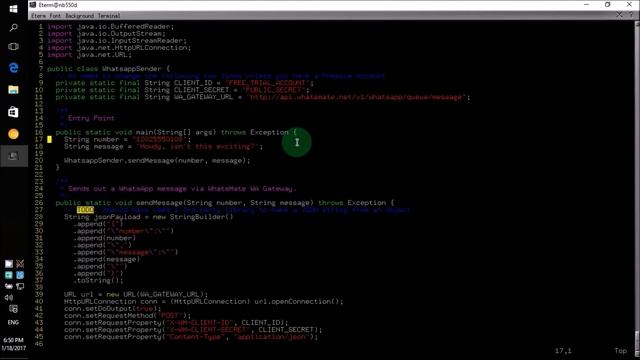Image resolution: width=640 pixels, height=360 pixels.
Task: Open the white tray icon above the volume
Action: point(9,264)
